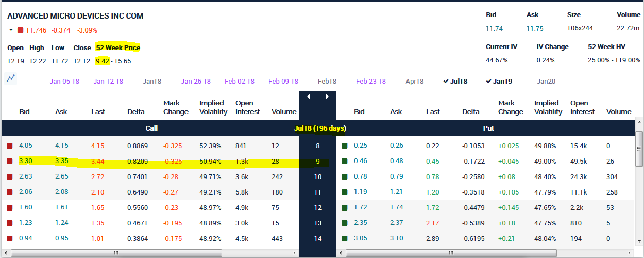The height and width of the screenshot is (258, 644).
Task: Click the green put marker for strike 14
Action: click(345, 239)
